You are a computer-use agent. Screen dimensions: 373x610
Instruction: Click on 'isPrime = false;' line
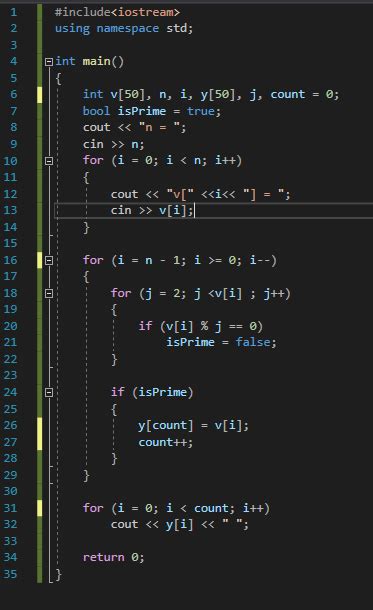coord(221,342)
